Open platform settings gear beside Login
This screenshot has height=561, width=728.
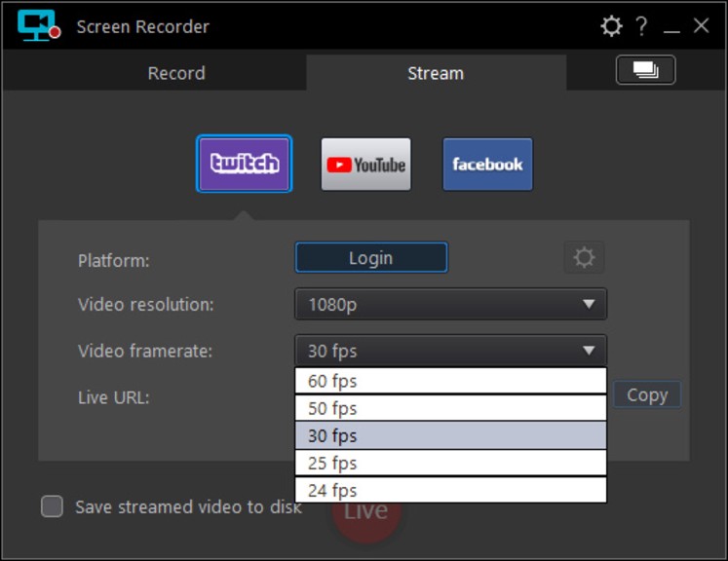click(584, 257)
